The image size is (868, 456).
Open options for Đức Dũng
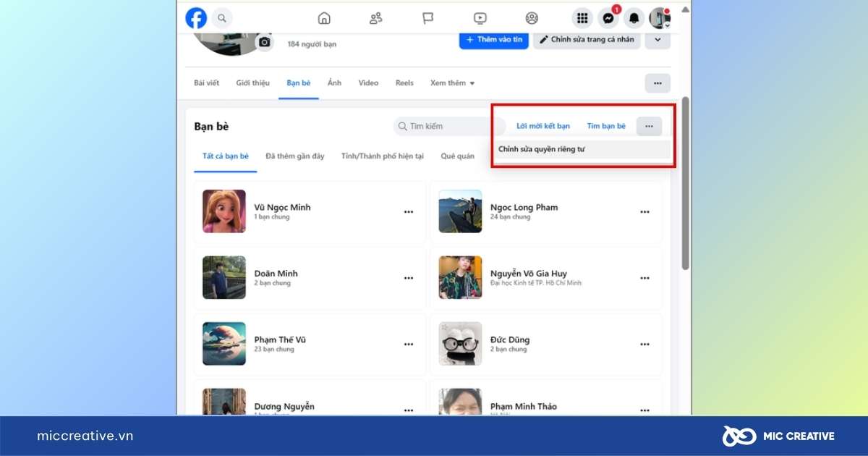[644, 345]
